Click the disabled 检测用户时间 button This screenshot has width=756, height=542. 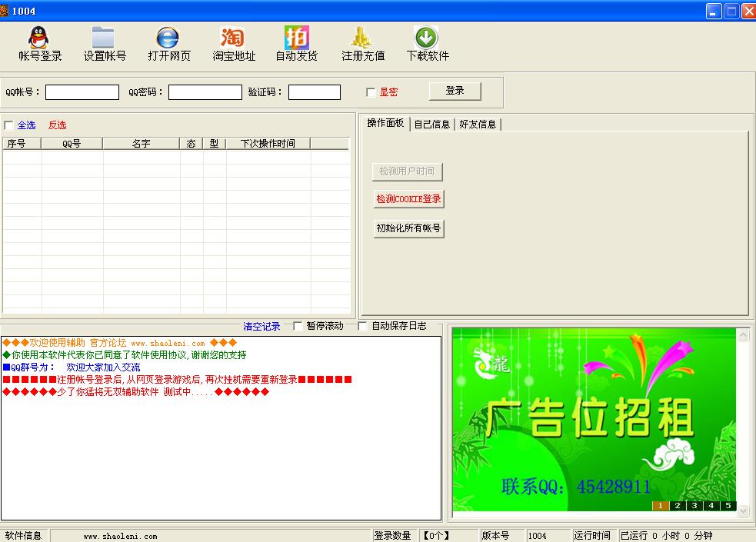coord(407,171)
